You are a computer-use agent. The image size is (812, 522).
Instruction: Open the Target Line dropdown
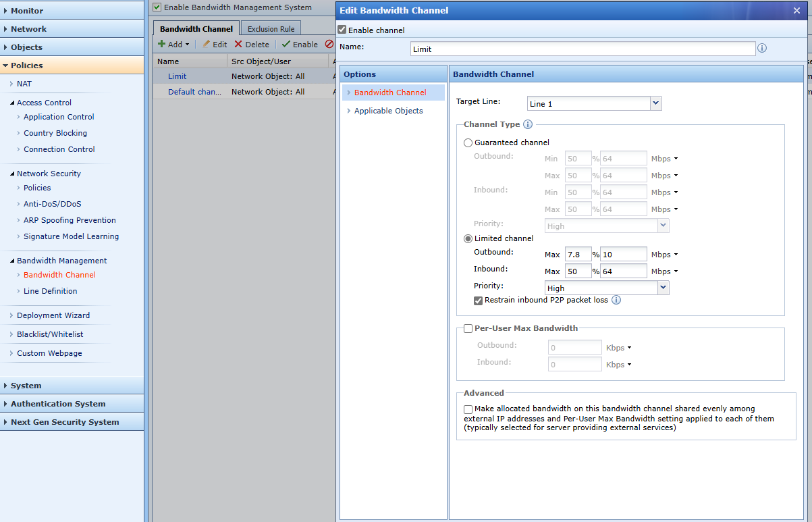655,103
